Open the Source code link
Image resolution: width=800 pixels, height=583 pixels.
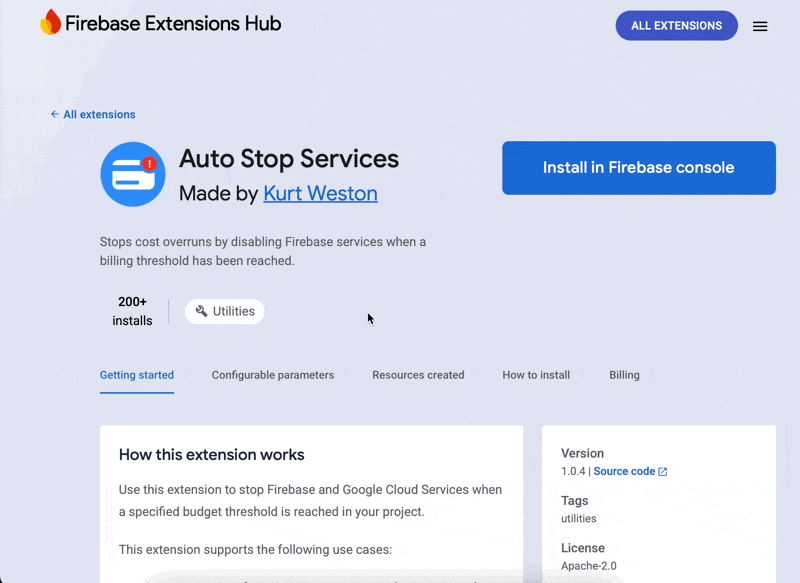click(625, 470)
